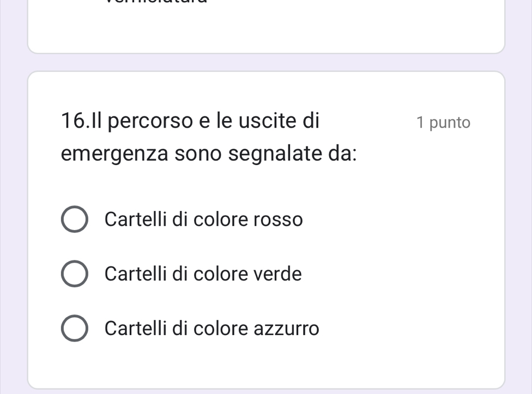
Task: Click the previous question card above question 16
Action: point(266,27)
